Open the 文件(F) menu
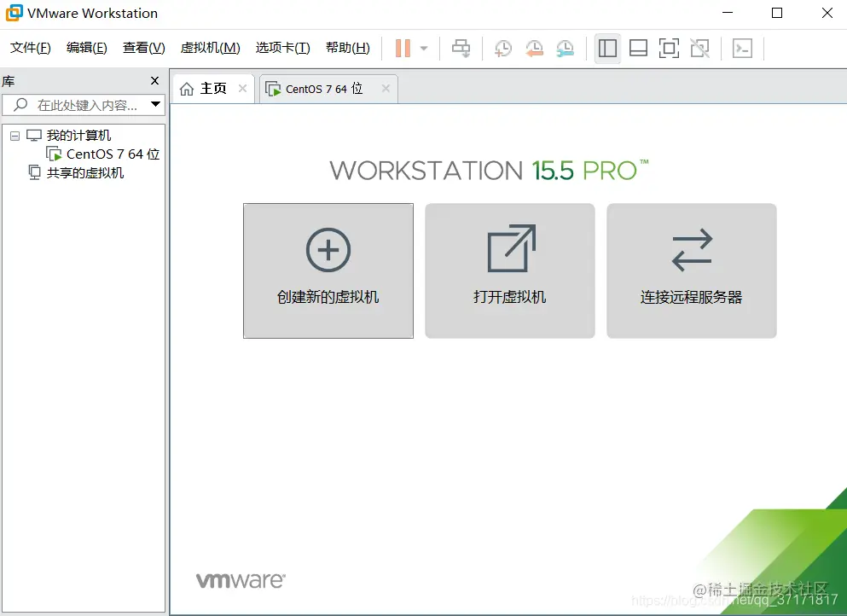The height and width of the screenshot is (616, 847). point(30,48)
